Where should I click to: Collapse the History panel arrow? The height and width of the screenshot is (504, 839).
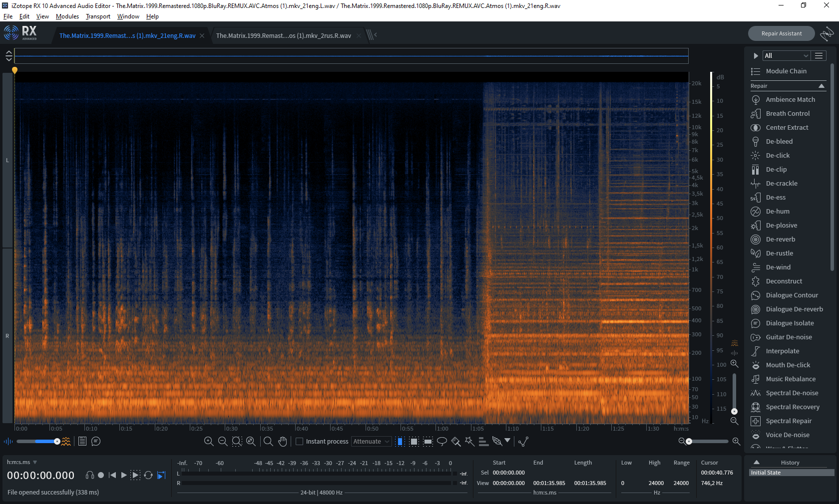point(757,462)
